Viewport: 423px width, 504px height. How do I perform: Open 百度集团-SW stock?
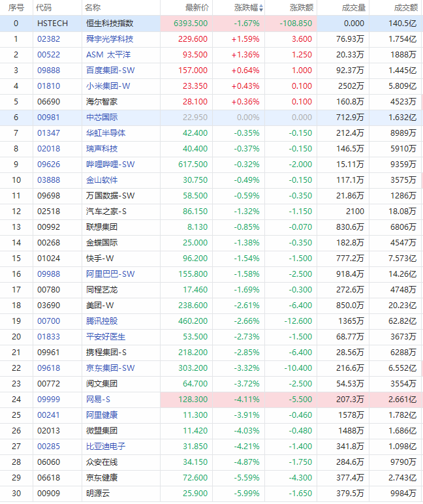point(110,70)
